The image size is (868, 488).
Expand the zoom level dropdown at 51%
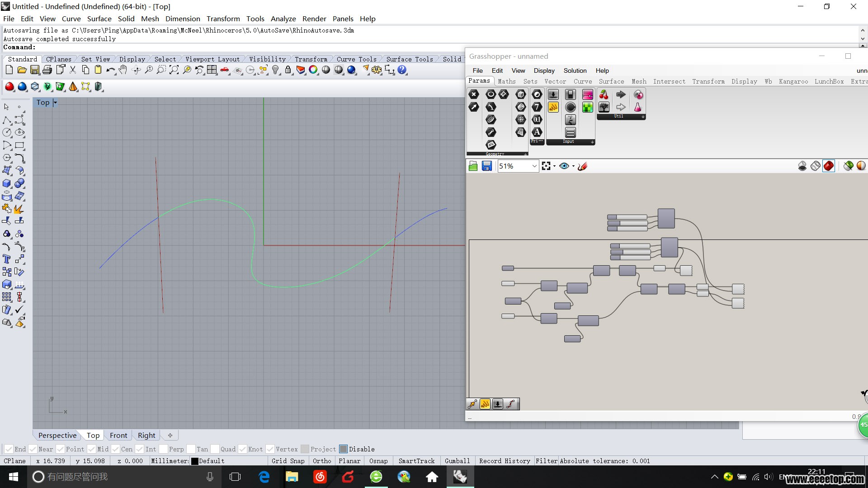[x=533, y=166]
